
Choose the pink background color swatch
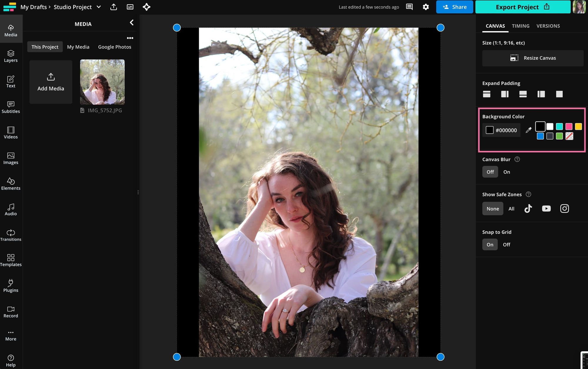tap(569, 127)
